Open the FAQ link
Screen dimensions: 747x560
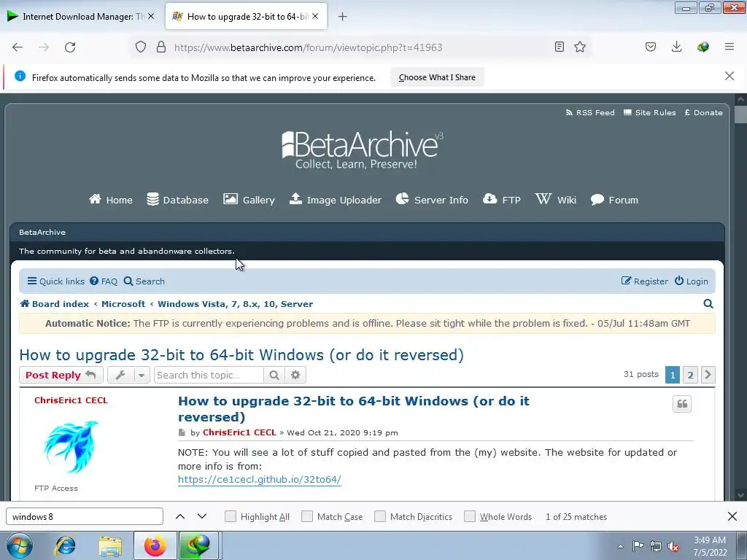click(x=104, y=281)
